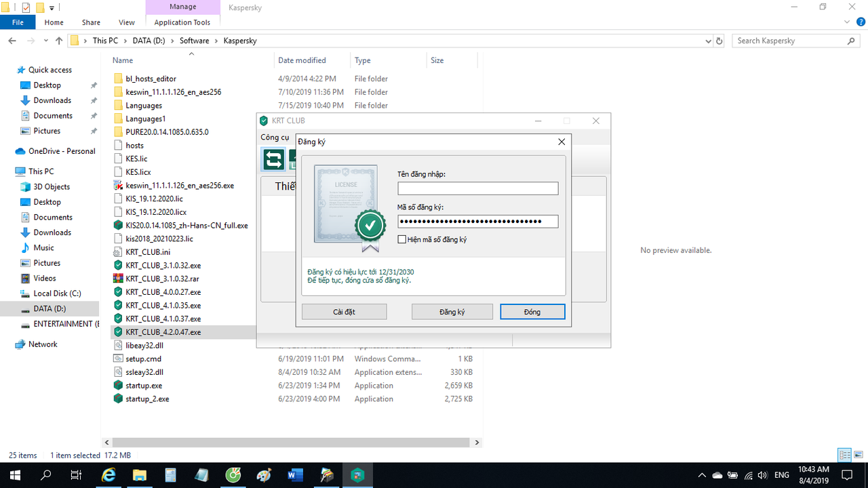Navigate up to the Software folder

point(58,40)
